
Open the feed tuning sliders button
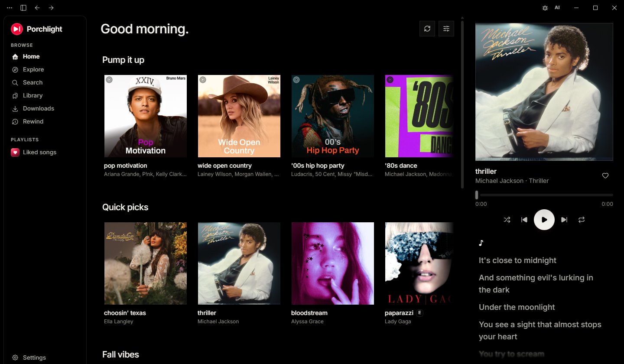[446, 29]
